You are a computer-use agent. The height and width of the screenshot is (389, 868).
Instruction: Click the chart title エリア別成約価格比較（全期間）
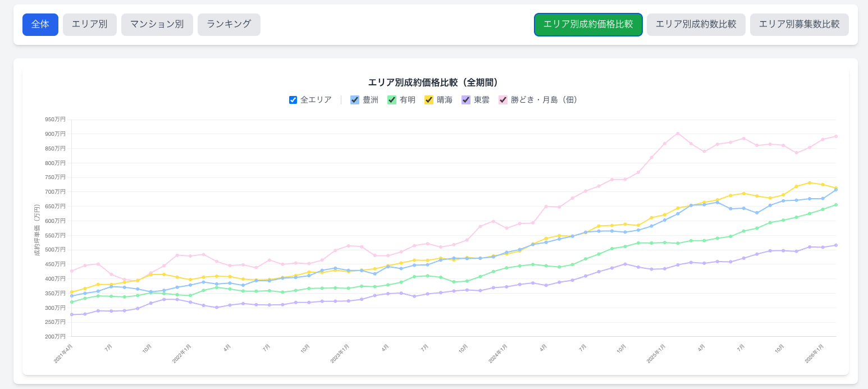[433, 83]
